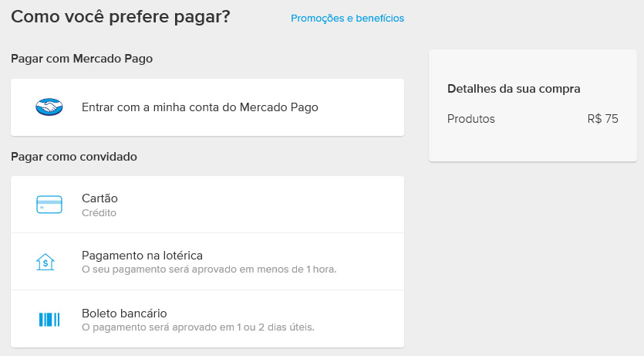Select Boleto bancário option
The image size is (644, 356).
tap(207, 319)
